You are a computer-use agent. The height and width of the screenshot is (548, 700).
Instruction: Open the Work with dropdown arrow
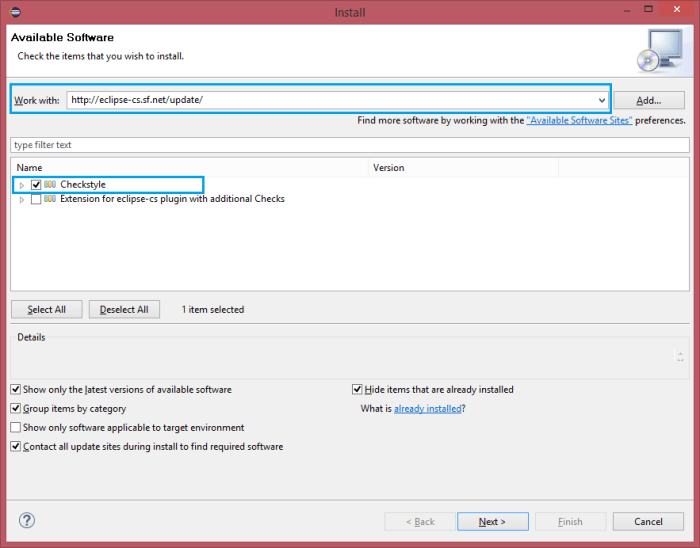tap(602, 100)
